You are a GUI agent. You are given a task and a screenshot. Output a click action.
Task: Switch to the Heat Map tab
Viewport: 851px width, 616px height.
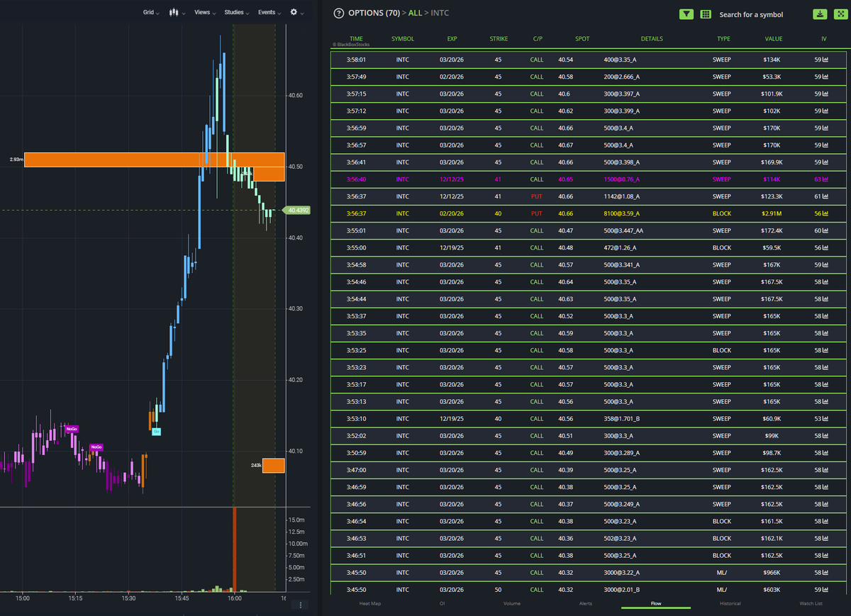pyautogui.click(x=369, y=604)
